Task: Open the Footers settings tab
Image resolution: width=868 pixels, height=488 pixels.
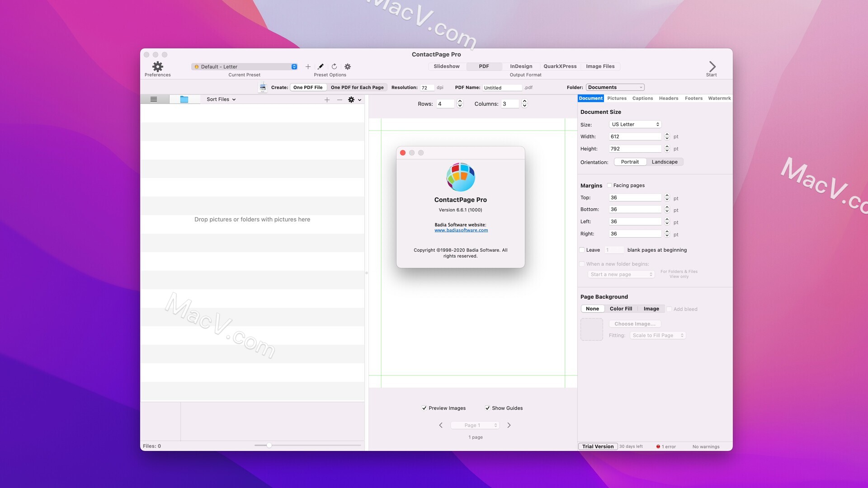Action: pos(693,98)
